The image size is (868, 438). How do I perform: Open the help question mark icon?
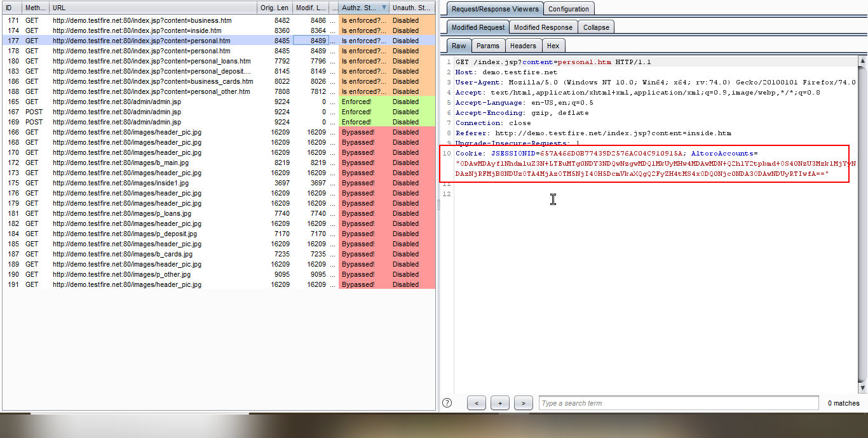point(447,402)
